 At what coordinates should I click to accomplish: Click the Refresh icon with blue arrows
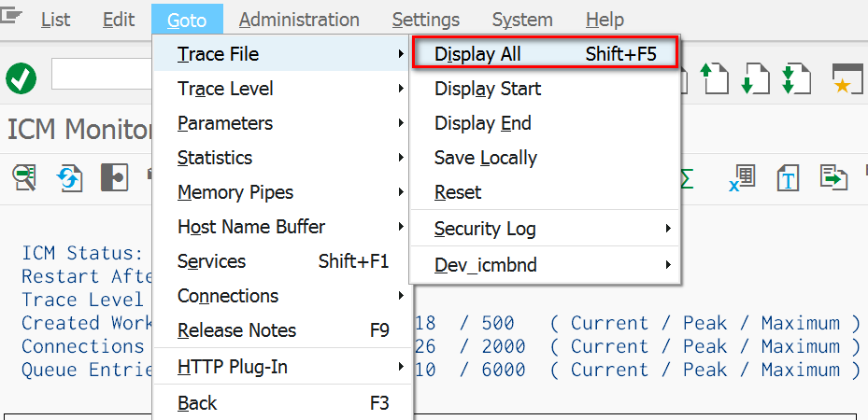click(x=69, y=178)
